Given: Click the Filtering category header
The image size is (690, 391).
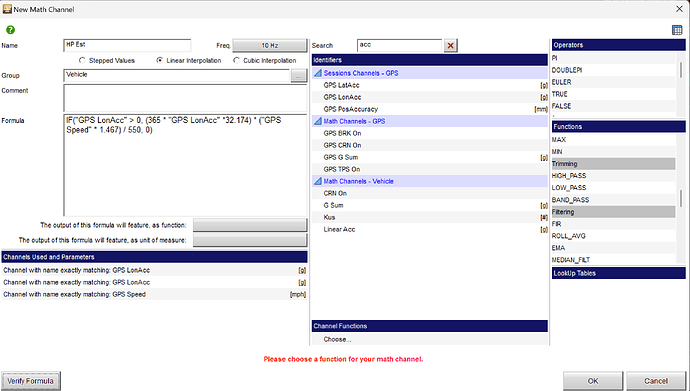Looking at the screenshot, I should pos(613,212).
